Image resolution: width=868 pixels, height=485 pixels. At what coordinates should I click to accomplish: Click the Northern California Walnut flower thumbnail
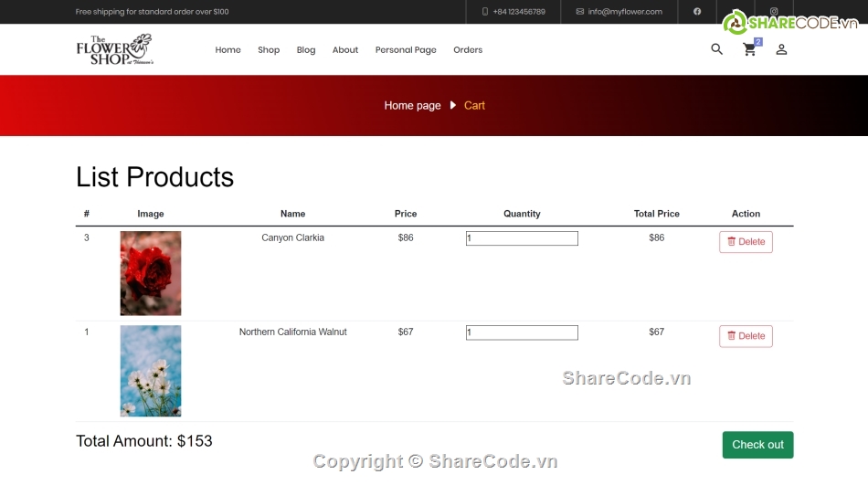pos(151,371)
